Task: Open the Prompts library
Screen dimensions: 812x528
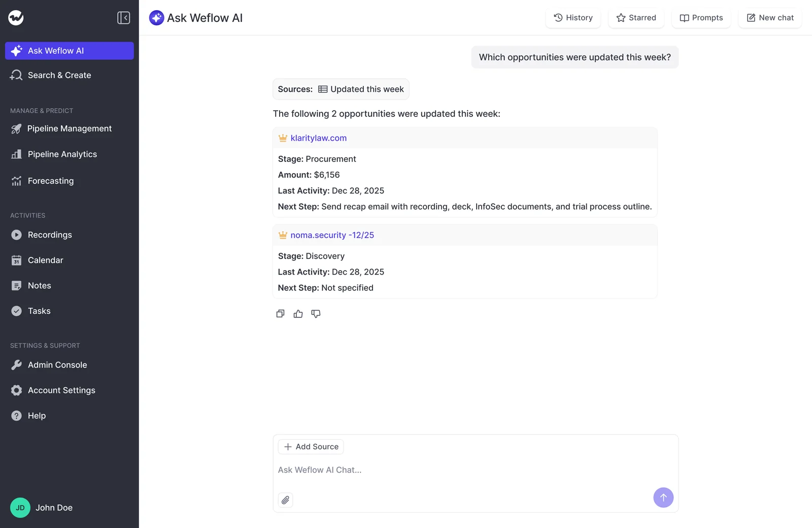Action: pos(701,18)
